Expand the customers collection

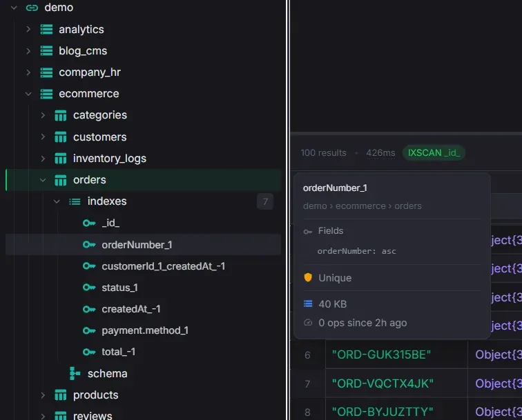(43, 137)
